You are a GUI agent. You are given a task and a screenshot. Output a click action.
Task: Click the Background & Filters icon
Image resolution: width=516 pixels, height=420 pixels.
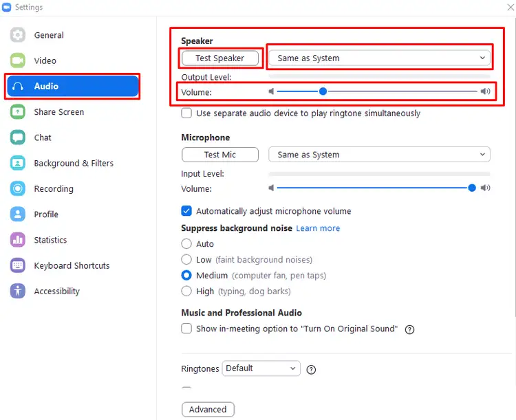[x=17, y=163]
